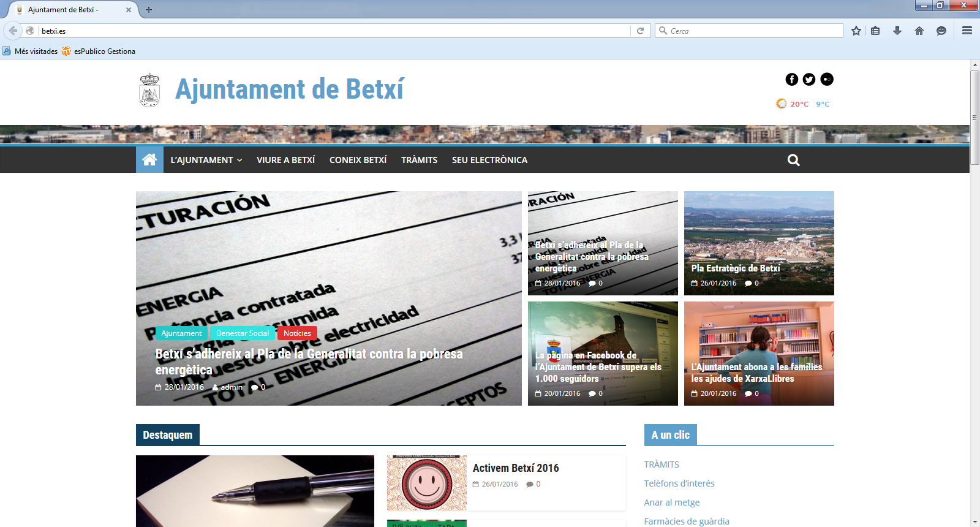The width and height of the screenshot is (980, 527).
Task: Click the URL address bar
Action: point(334,31)
